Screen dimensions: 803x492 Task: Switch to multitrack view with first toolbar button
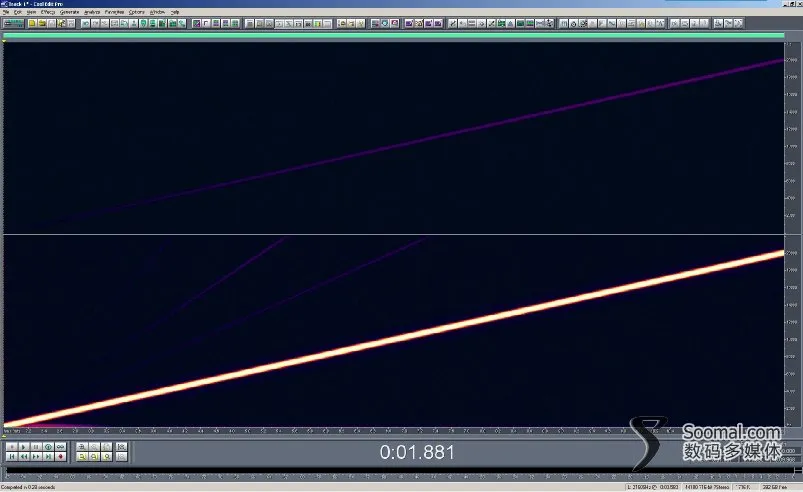point(13,23)
